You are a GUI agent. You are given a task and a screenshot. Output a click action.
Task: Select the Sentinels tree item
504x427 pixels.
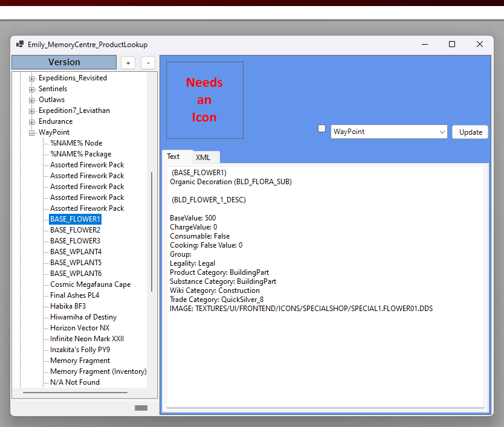point(53,89)
